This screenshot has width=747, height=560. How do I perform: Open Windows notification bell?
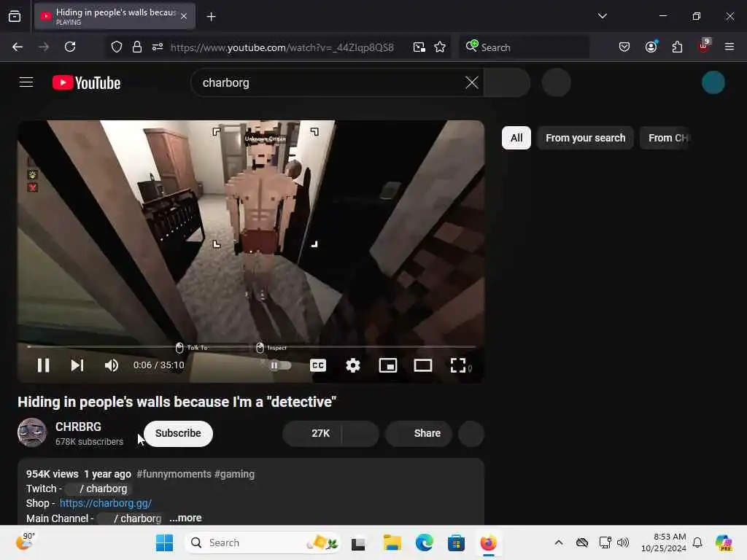click(697, 542)
